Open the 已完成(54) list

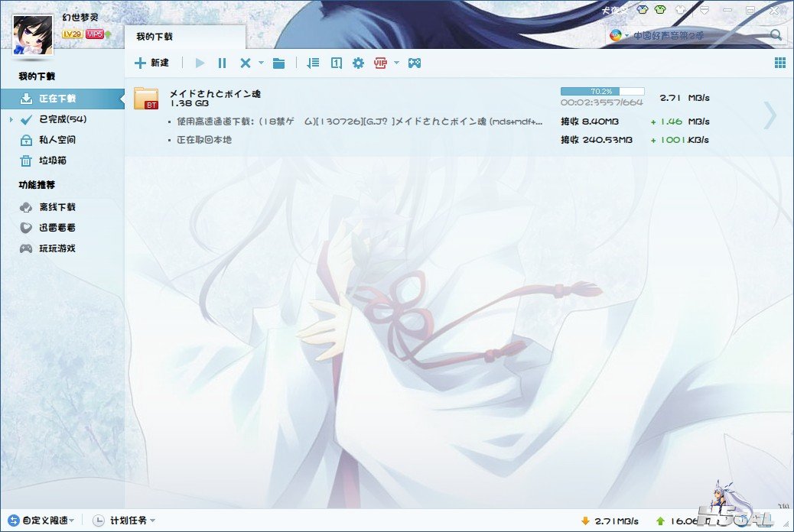click(x=63, y=119)
